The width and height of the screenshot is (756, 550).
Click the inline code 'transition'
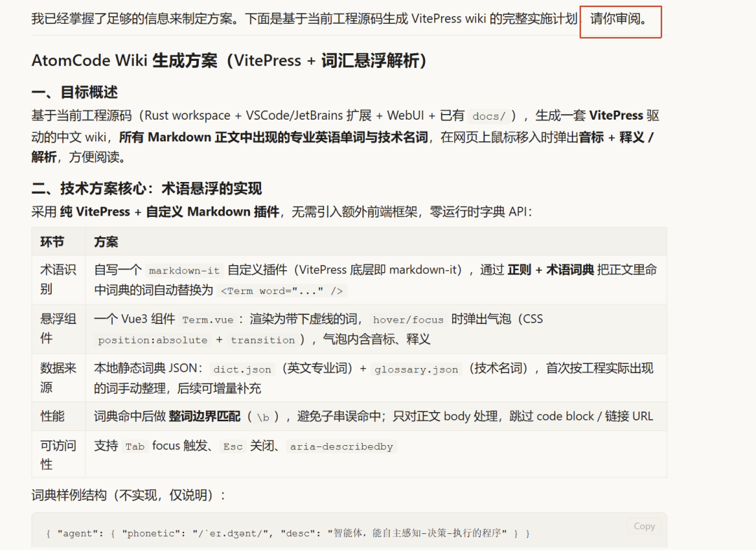point(262,340)
